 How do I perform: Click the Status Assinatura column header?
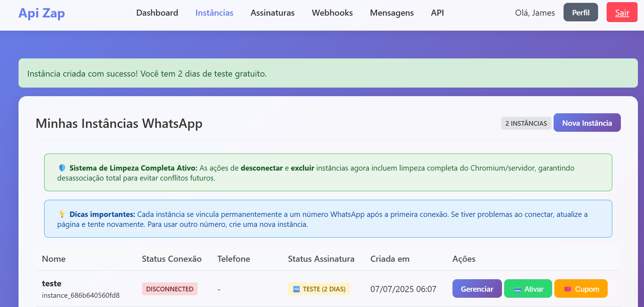pyautogui.click(x=321, y=259)
